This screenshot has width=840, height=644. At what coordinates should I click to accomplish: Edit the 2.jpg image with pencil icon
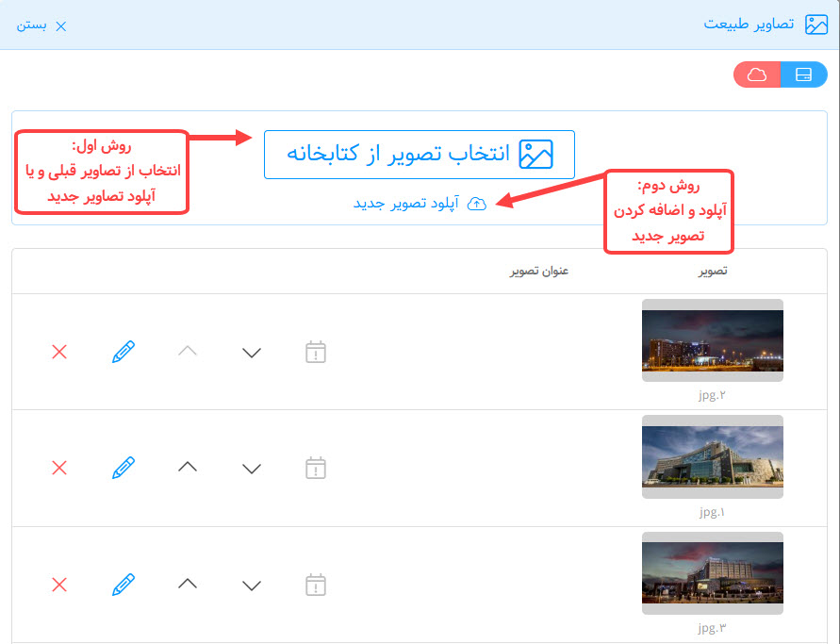124,352
